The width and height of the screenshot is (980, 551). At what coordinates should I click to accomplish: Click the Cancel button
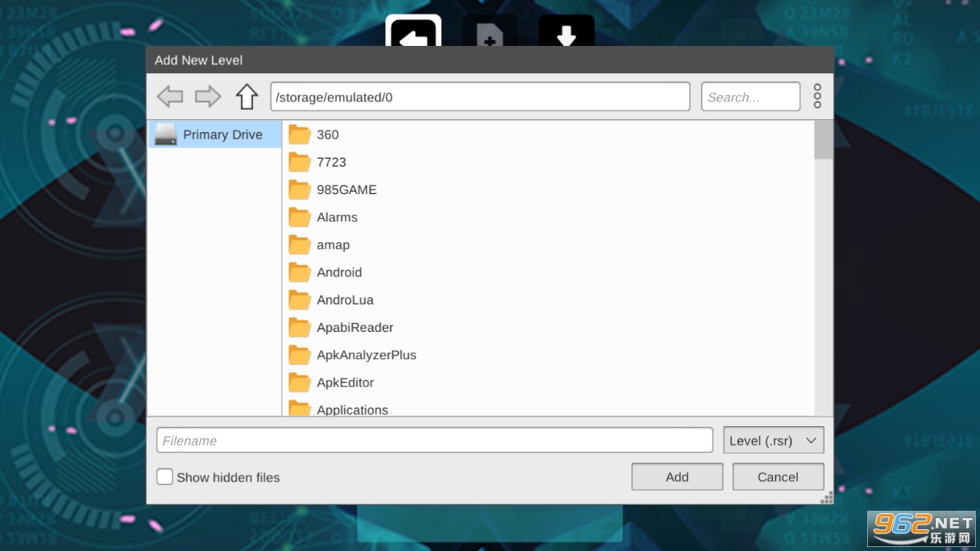[778, 477]
